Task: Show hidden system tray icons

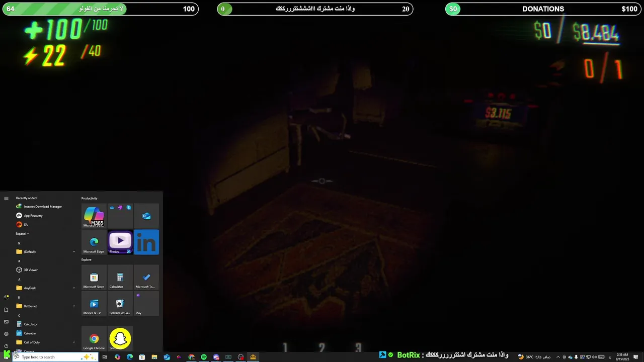Action: tap(557, 357)
